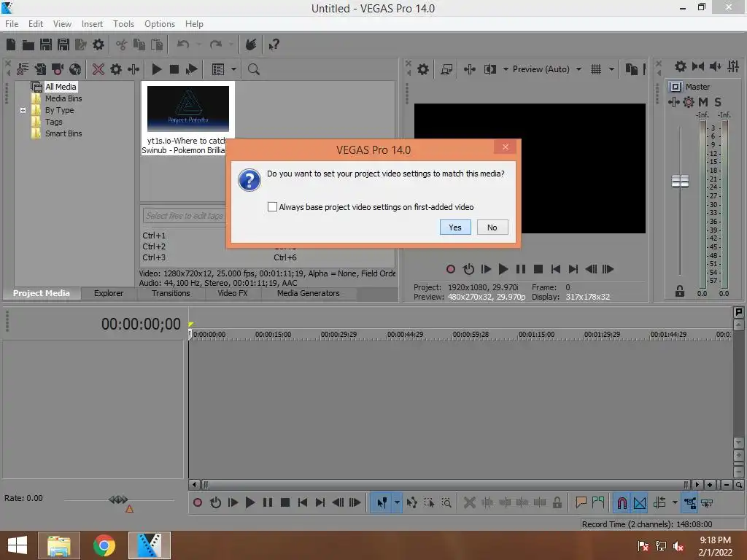Screen dimensions: 747x560
Task: Click the New project icon
Action: [11, 44]
